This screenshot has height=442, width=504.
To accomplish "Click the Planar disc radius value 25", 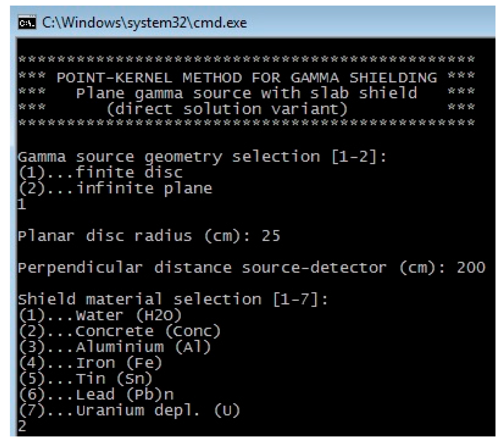I will [x=271, y=236].
